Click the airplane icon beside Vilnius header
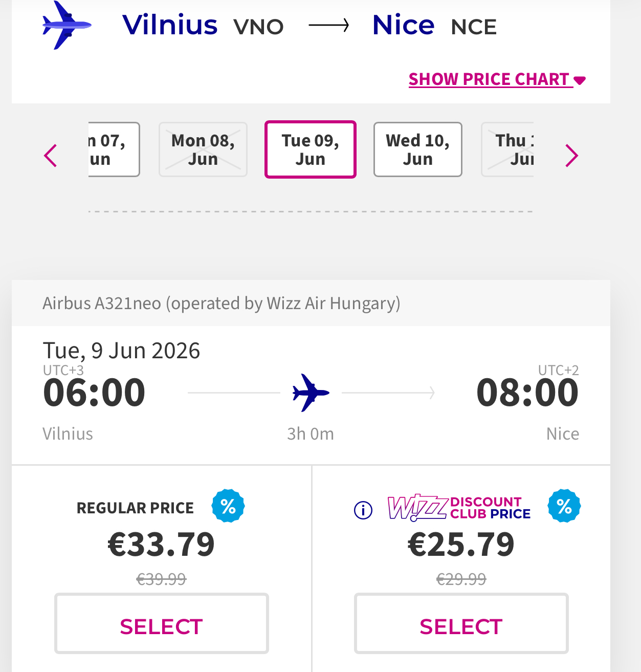 click(66, 25)
